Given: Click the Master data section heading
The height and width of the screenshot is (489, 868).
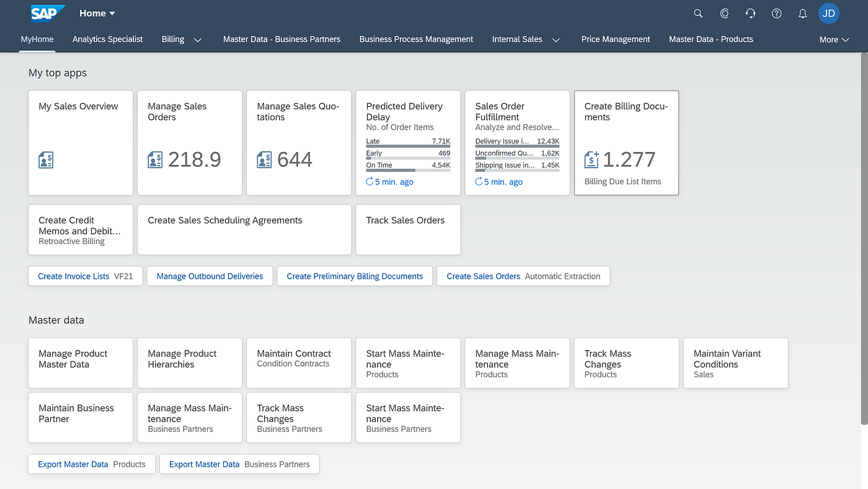Looking at the screenshot, I should pyautogui.click(x=56, y=320).
